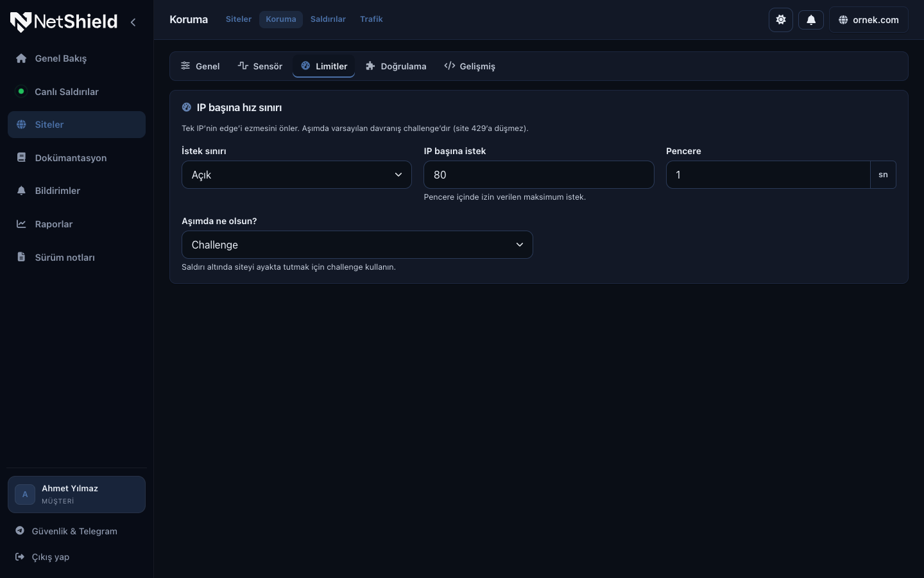Click the Pencere input field showing 1
Image resolution: width=924 pixels, height=578 pixels.
[x=768, y=175]
